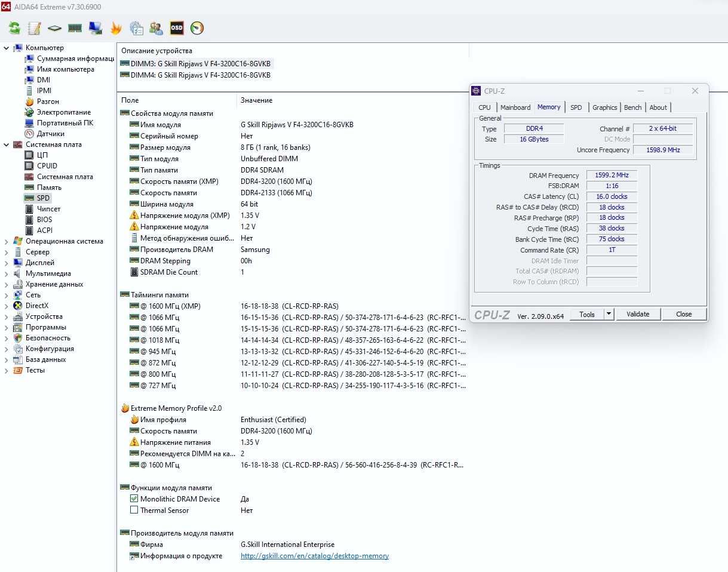
Task: Switch to the SPD tab in CPU-Z
Action: click(576, 107)
